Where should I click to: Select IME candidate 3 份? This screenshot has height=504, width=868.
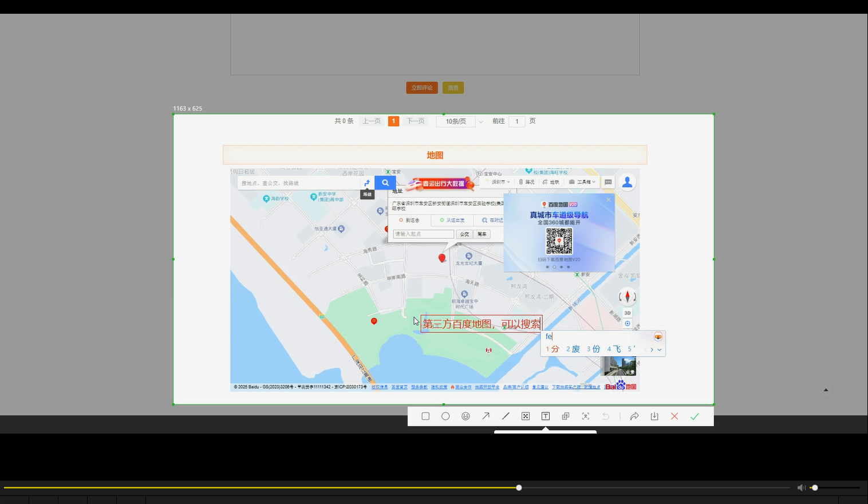click(x=594, y=349)
